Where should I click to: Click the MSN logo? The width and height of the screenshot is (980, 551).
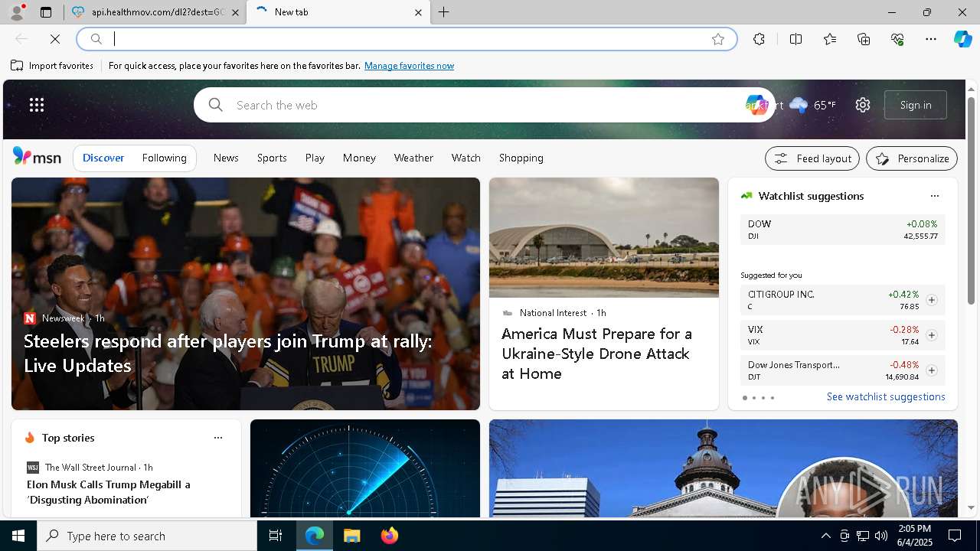point(37,157)
